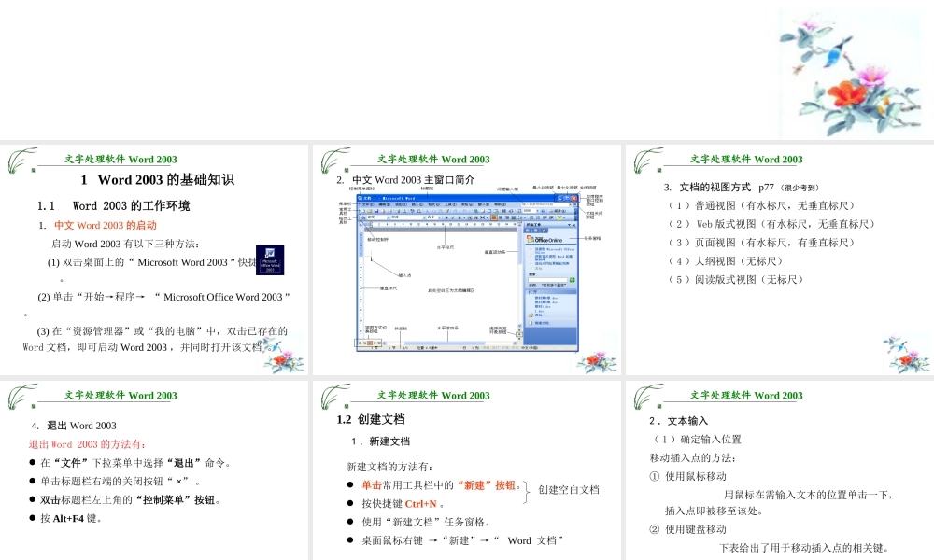Click the green header above "主窗口简介" slide title
934x560 pixels.
point(433,159)
